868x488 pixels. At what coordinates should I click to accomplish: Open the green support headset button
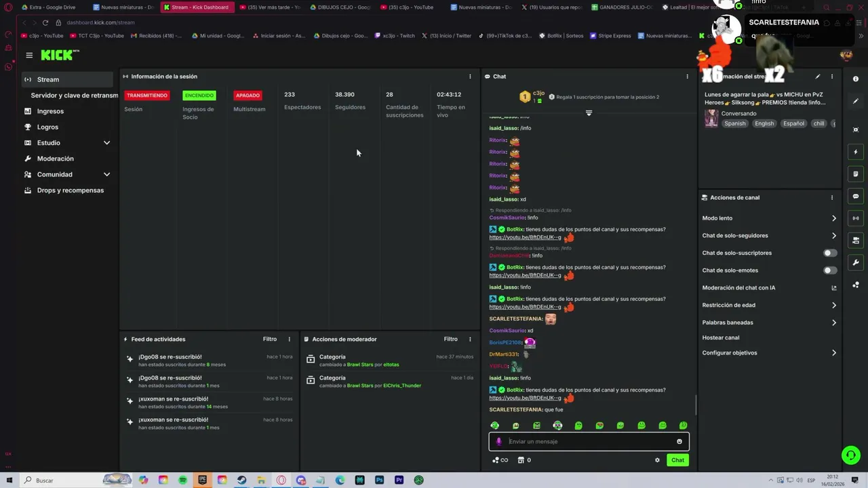coord(850,455)
